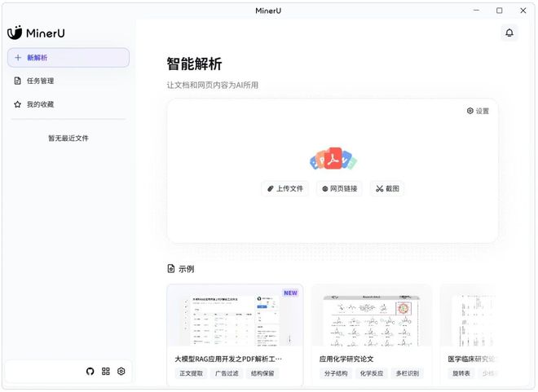This screenshot has height=392, width=538.
Task: Click the 智能解析 heading
Action: coord(194,64)
